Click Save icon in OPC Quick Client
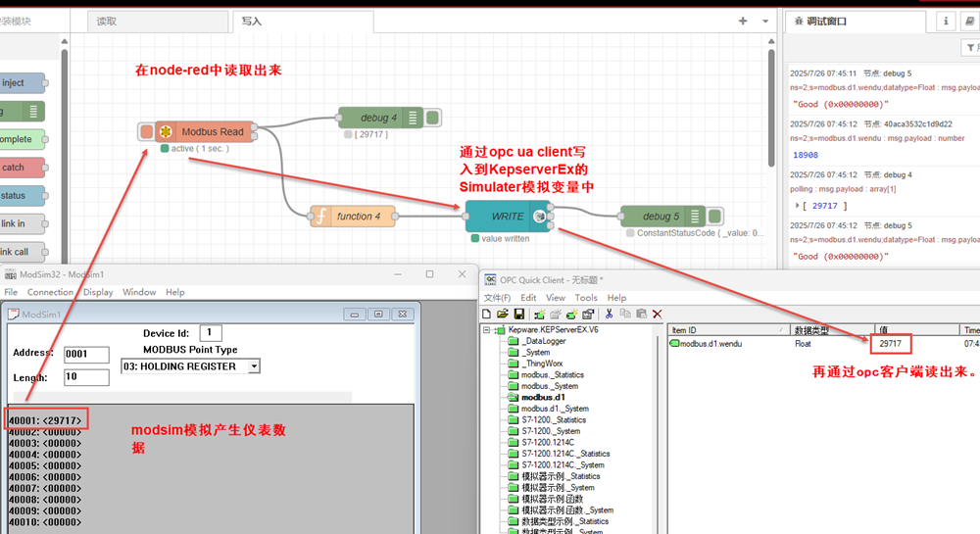 [518, 315]
